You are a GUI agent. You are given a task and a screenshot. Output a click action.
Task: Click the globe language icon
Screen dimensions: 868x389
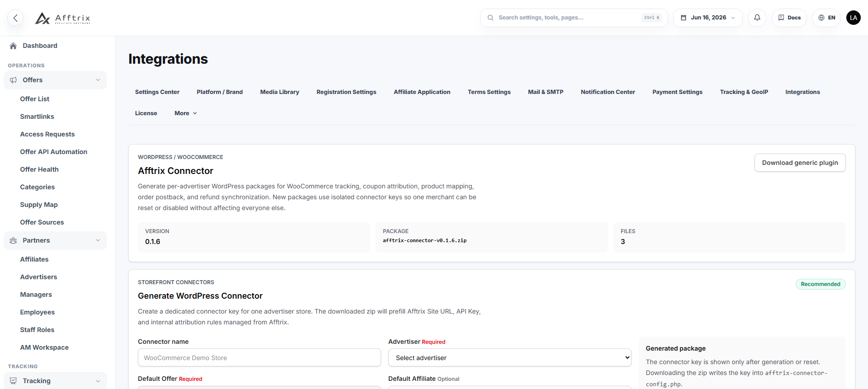821,18
